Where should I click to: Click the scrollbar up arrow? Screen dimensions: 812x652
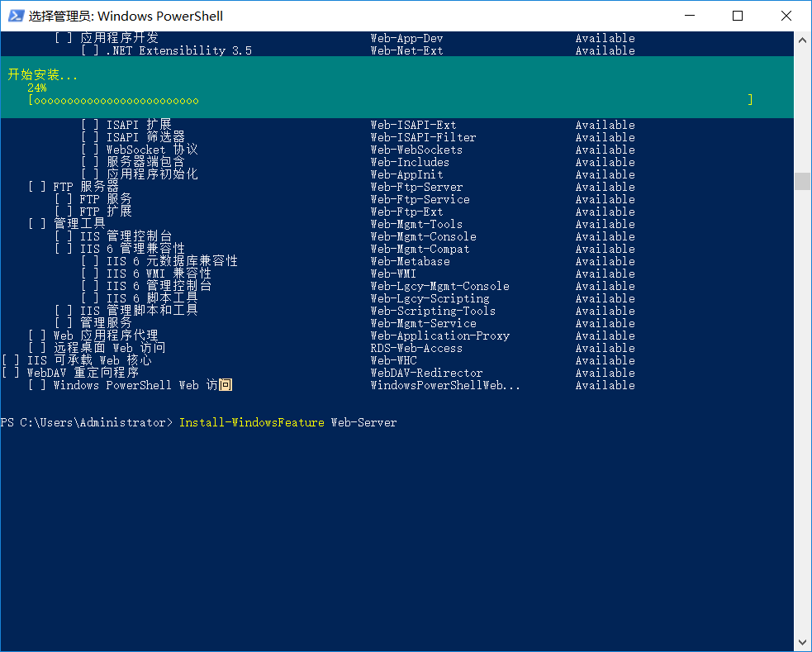[800, 38]
